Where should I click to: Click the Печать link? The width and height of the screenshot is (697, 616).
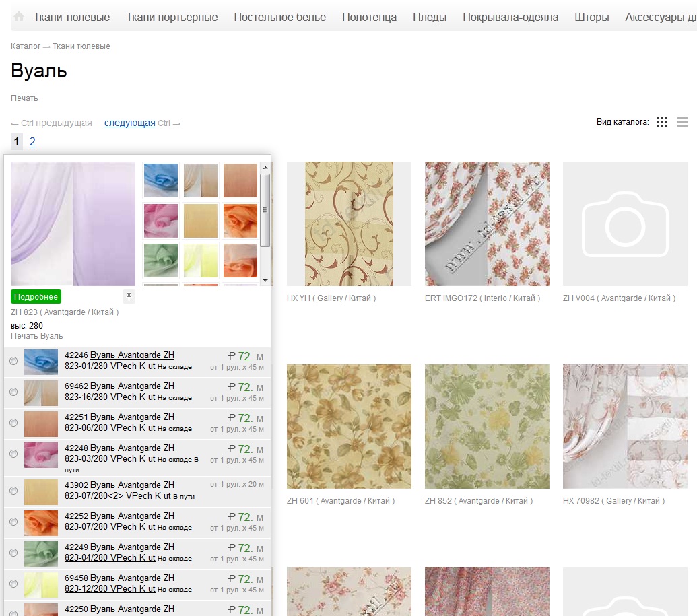point(24,98)
